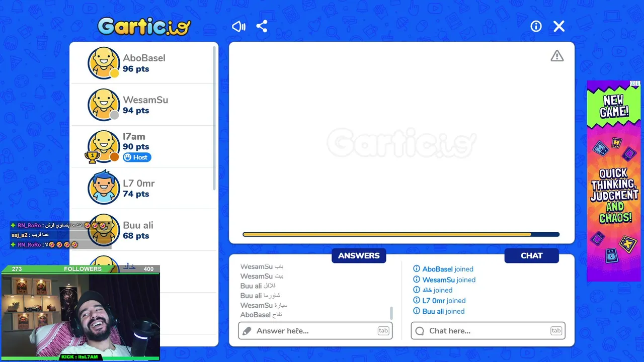Click the '96 pts' score of AboBasel
Screen dimensions: 644x362
(x=136, y=69)
